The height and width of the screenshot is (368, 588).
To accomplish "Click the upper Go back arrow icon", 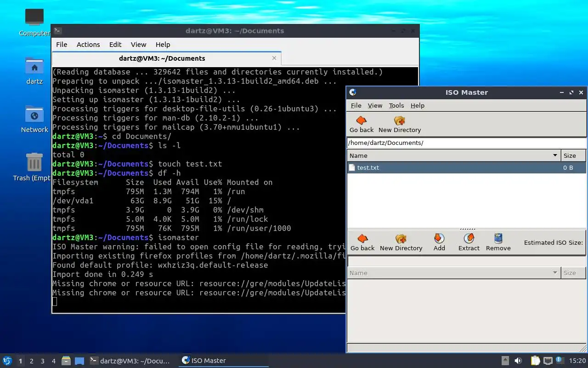I will [x=362, y=121].
